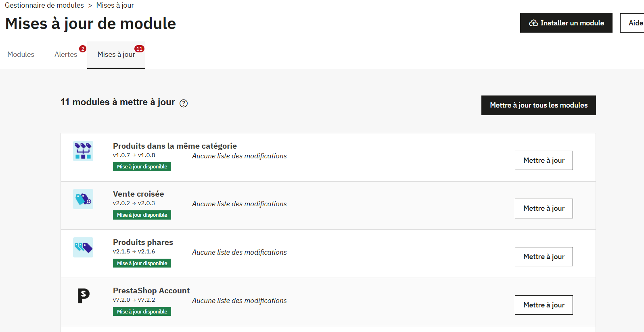Click the Mises à jour count badge
Screen dimensions: 644x332
coord(139,49)
